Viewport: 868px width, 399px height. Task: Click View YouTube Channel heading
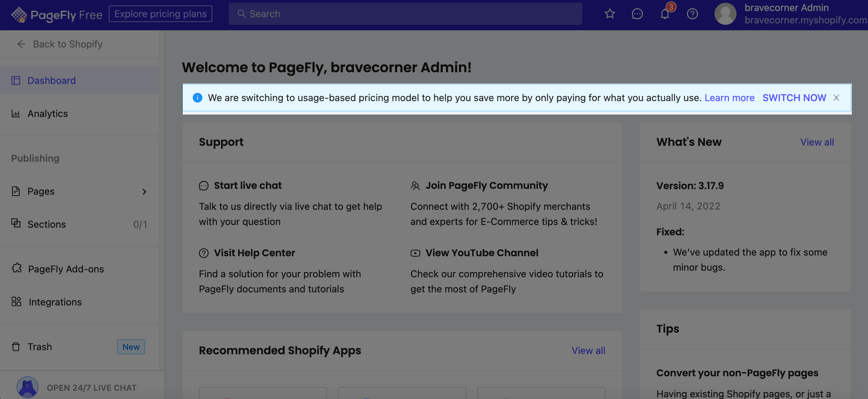tap(482, 253)
